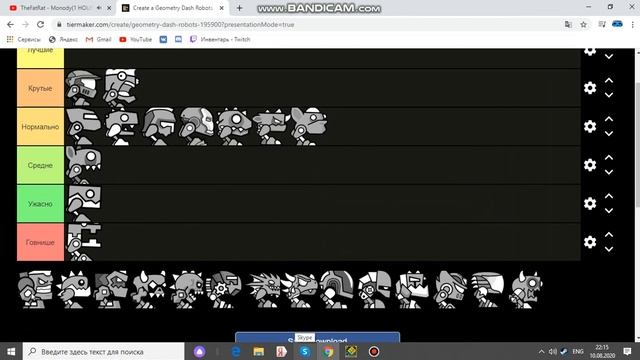
Task: Select the Средне light-green tier label
Action: click(40, 165)
